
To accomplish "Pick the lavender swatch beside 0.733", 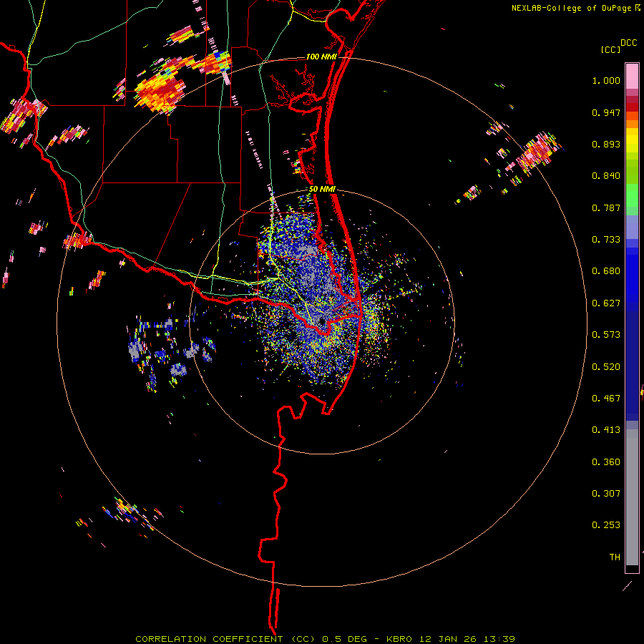I will click(x=632, y=228).
